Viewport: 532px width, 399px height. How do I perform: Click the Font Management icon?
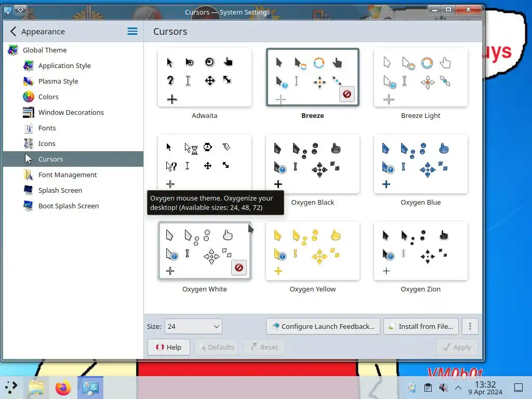29,175
